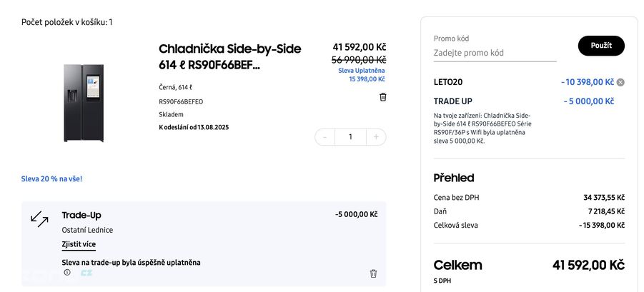This screenshot has width=644, height=292.
Task: Click the Trade-Up arrows icon
Action: [39, 218]
